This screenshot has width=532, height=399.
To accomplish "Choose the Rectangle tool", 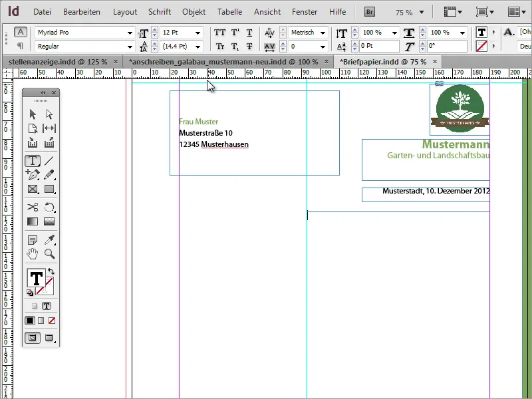I will pyautogui.click(x=49, y=189).
